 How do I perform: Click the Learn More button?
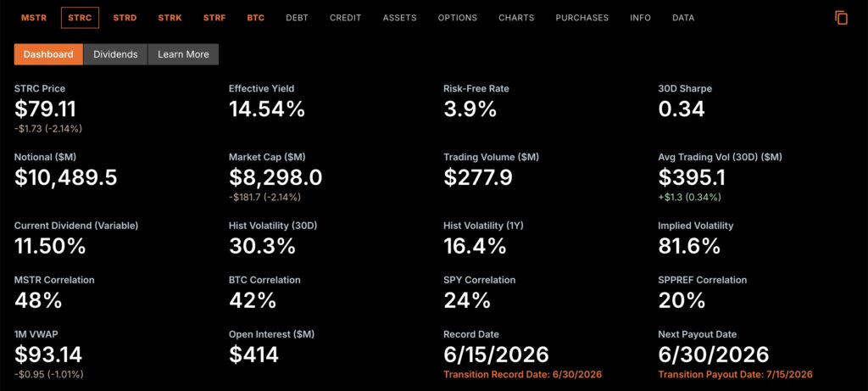click(183, 54)
